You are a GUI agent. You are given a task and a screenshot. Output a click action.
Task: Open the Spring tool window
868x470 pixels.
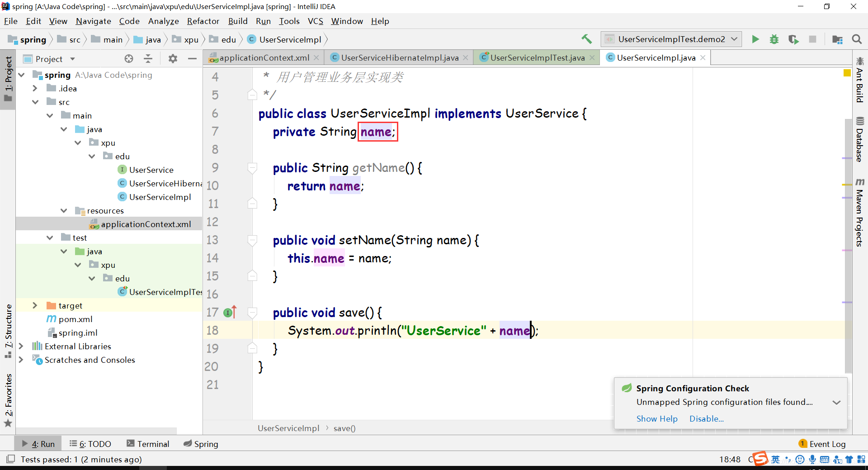201,444
